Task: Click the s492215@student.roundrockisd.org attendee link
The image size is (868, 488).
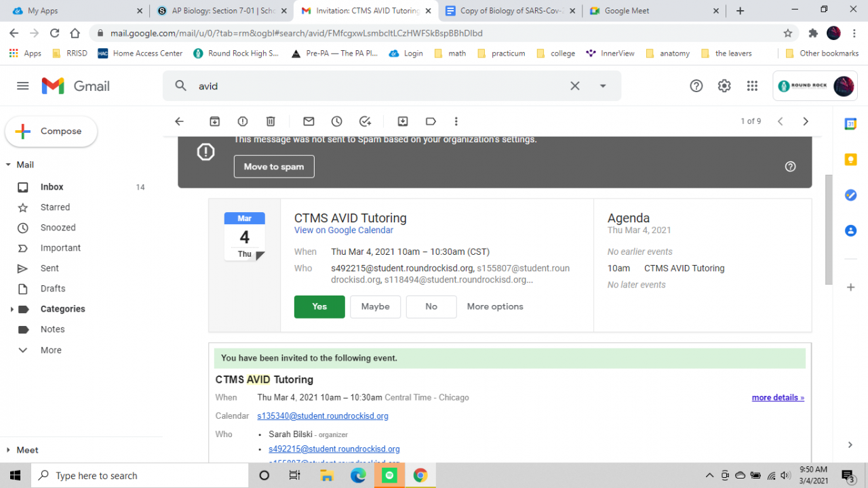Action: (x=334, y=449)
